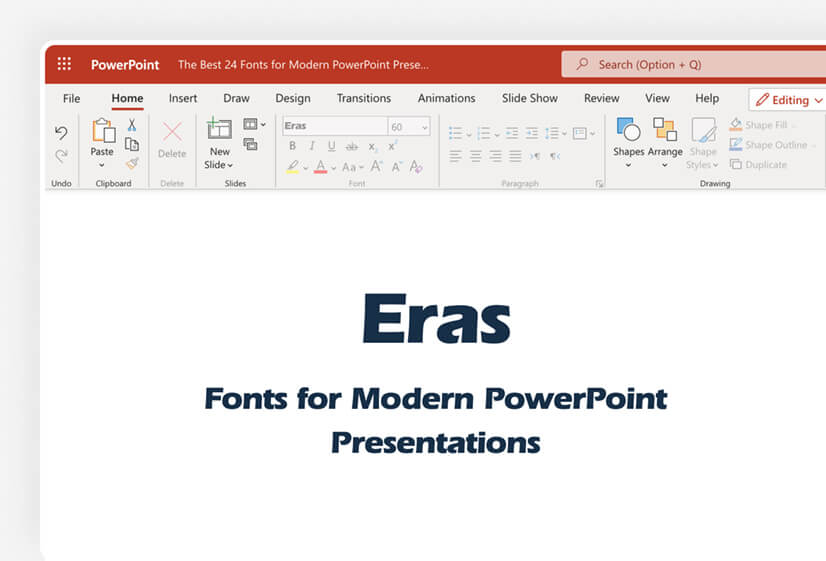This screenshot has height=561, width=826.
Task: Expand the Paragraph dialog launcher
Action: (599, 183)
